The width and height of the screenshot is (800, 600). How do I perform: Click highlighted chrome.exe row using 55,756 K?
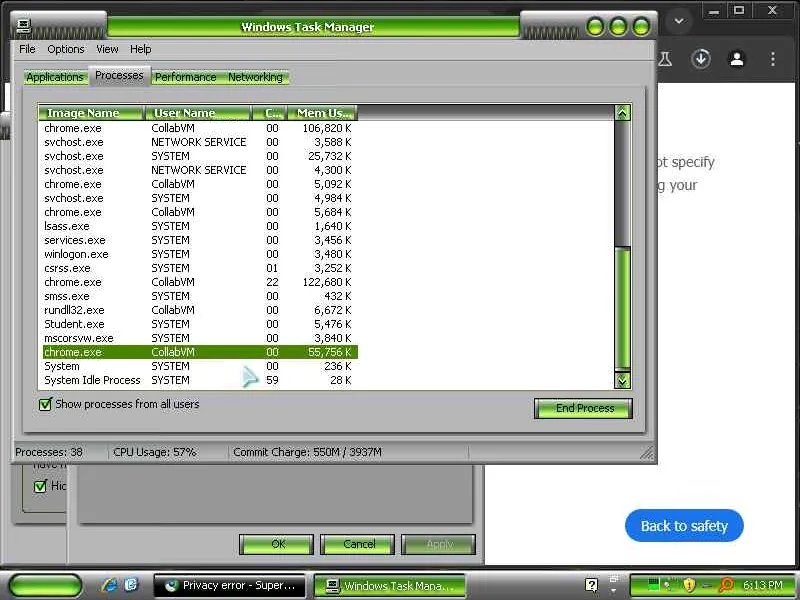point(200,352)
